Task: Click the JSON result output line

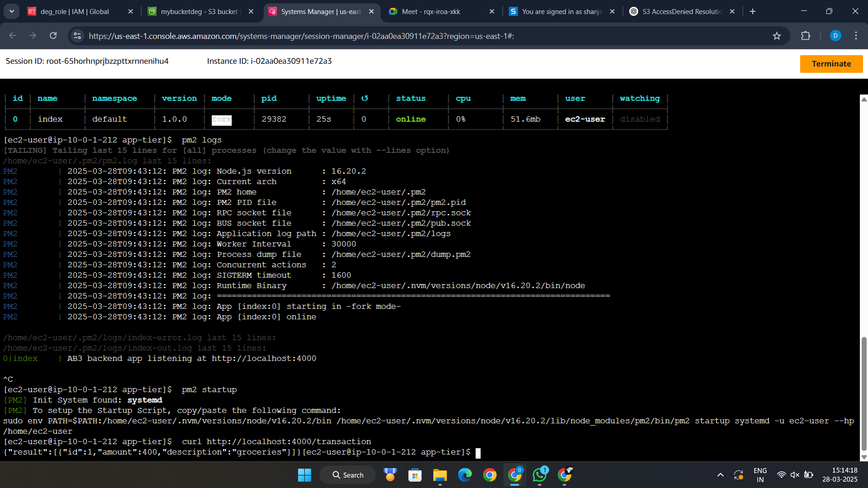Action: coord(152,452)
